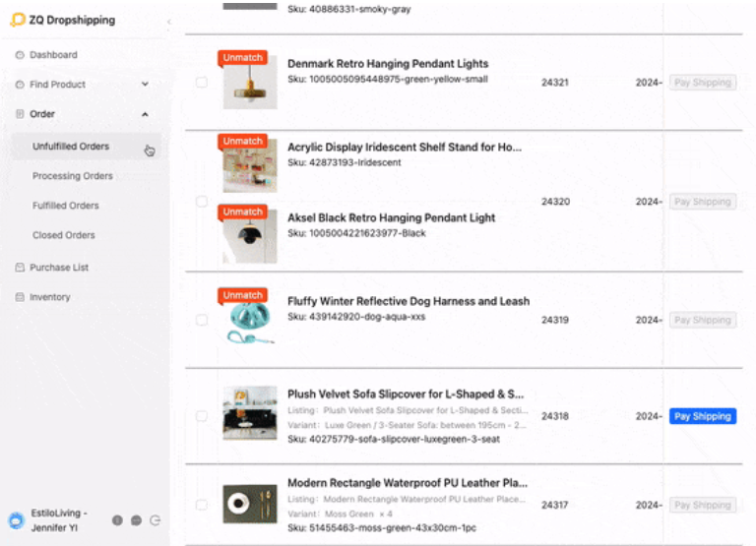Select checkbox for order 24320
756x546 pixels.
202,202
